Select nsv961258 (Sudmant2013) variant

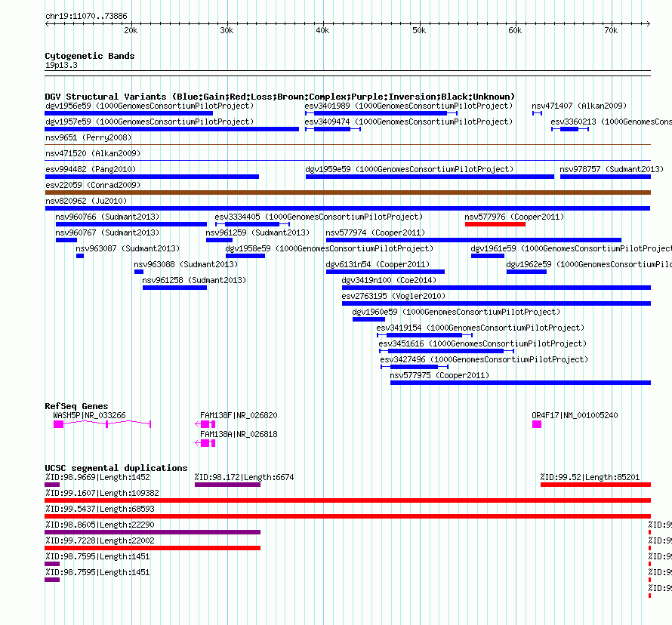174,288
